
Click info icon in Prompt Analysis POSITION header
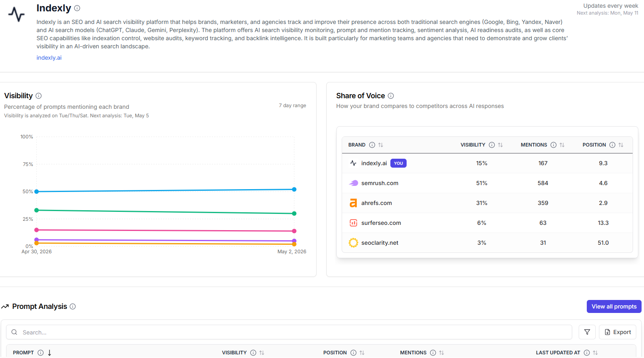pos(353,353)
